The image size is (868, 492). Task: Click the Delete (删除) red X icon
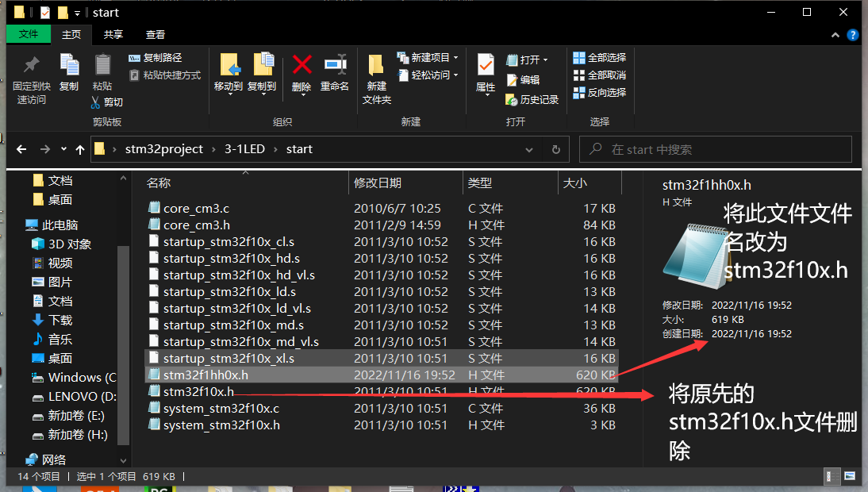(x=301, y=65)
